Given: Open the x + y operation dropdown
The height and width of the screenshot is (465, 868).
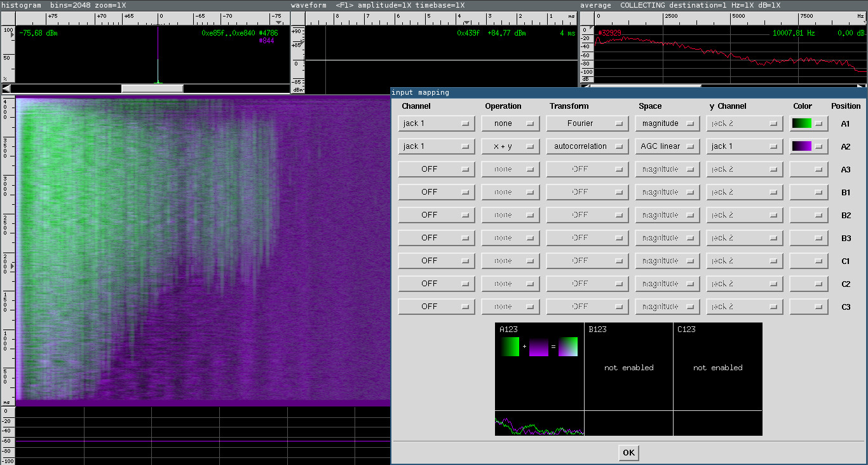Looking at the screenshot, I should (510, 146).
